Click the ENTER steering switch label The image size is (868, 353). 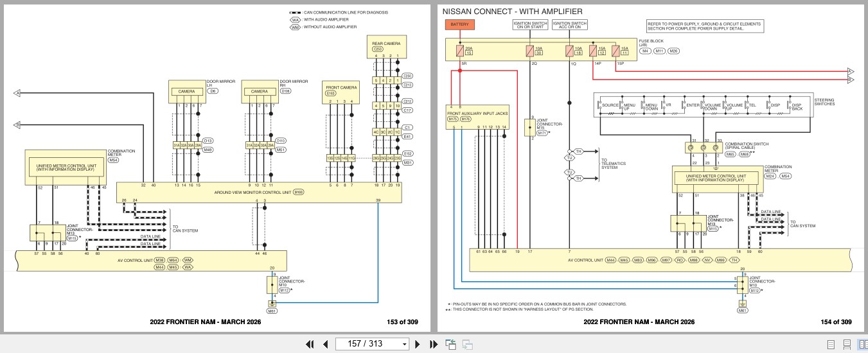pyautogui.click(x=693, y=105)
